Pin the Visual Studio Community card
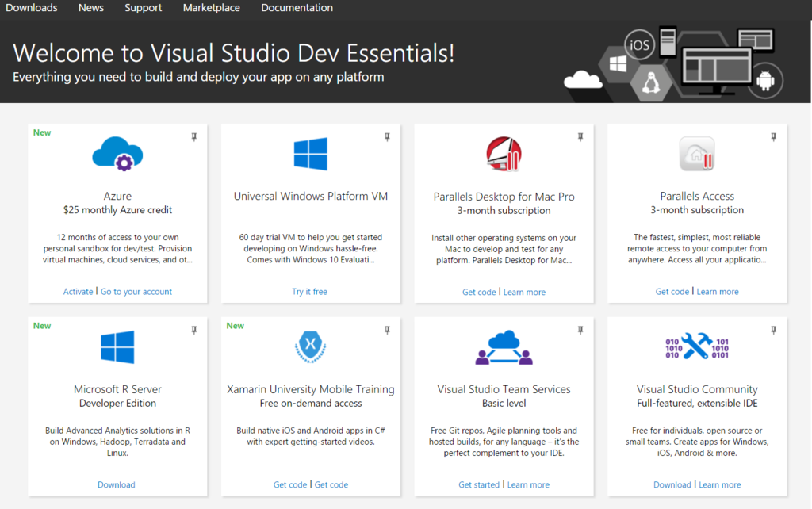Screen dimensions: 812x509 click(774, 330)
